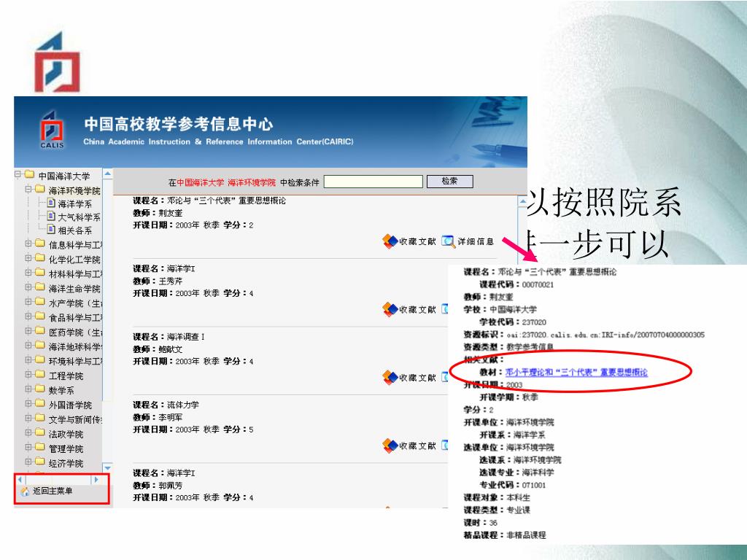Image resolution: width=747 pixels, height=560 pixels.
Task: Open textbook link 邓小平理论和三个代表重要思想概论
Action: click(576, 373)
